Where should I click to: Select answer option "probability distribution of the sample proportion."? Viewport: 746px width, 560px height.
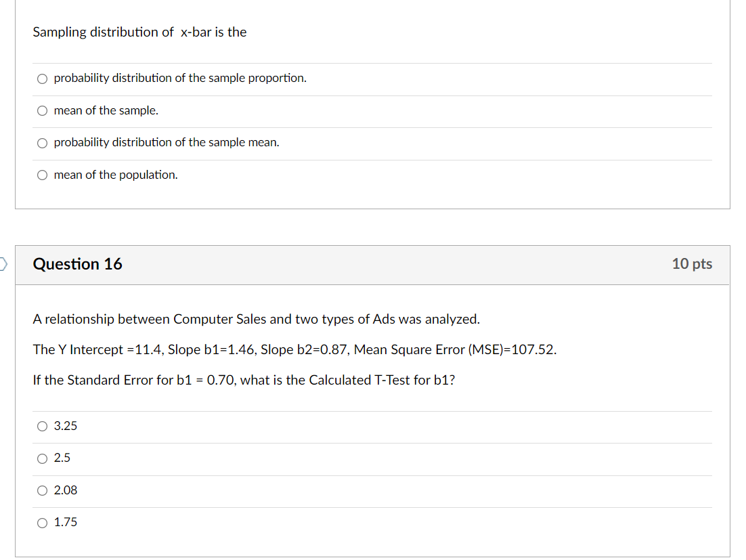point(42,79)
